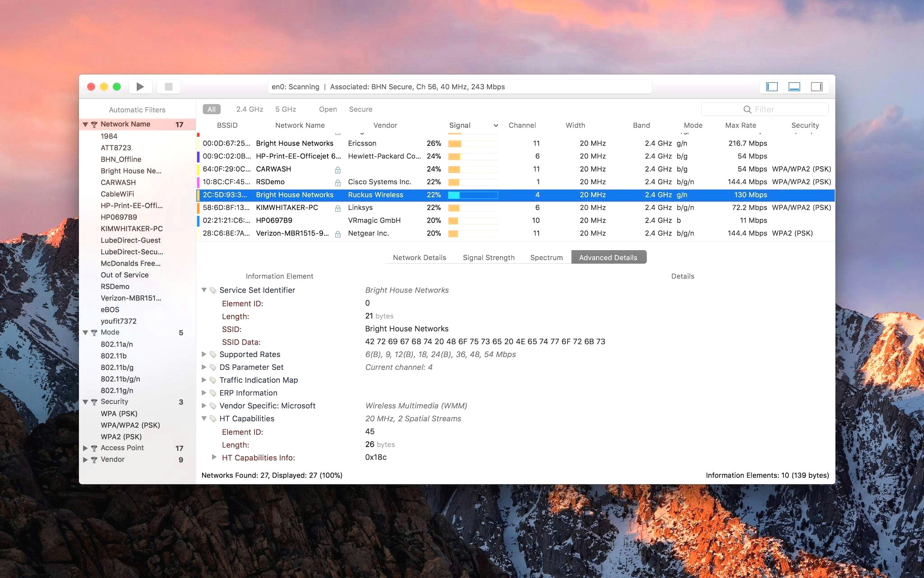Click Signal column sort arrow
This screenshot has height=578, width=924.
coord(494,125)
